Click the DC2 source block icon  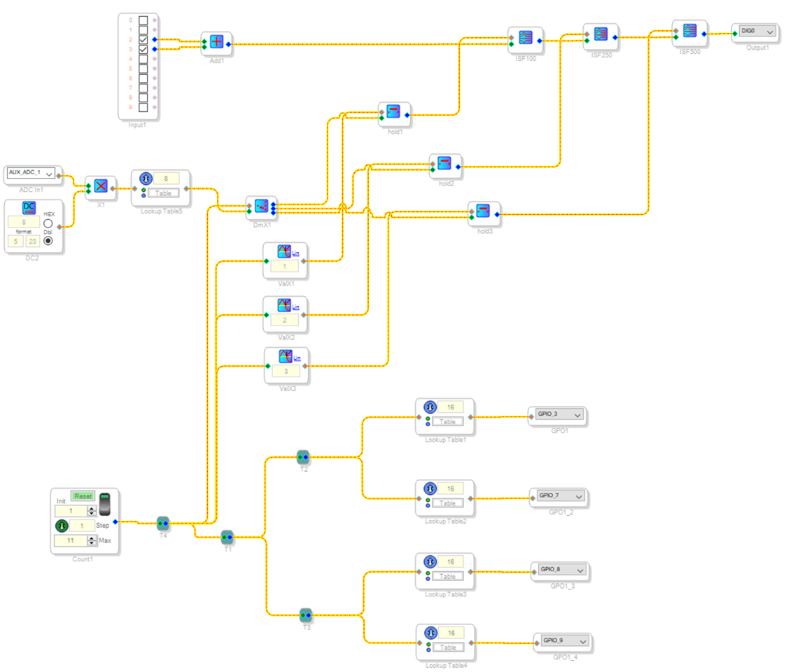pyautogui.click(x=29, y=207)
